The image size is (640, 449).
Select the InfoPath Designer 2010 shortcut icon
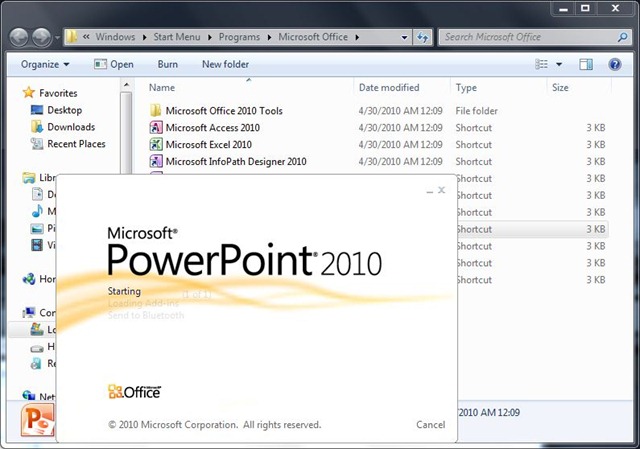[156, 161]
